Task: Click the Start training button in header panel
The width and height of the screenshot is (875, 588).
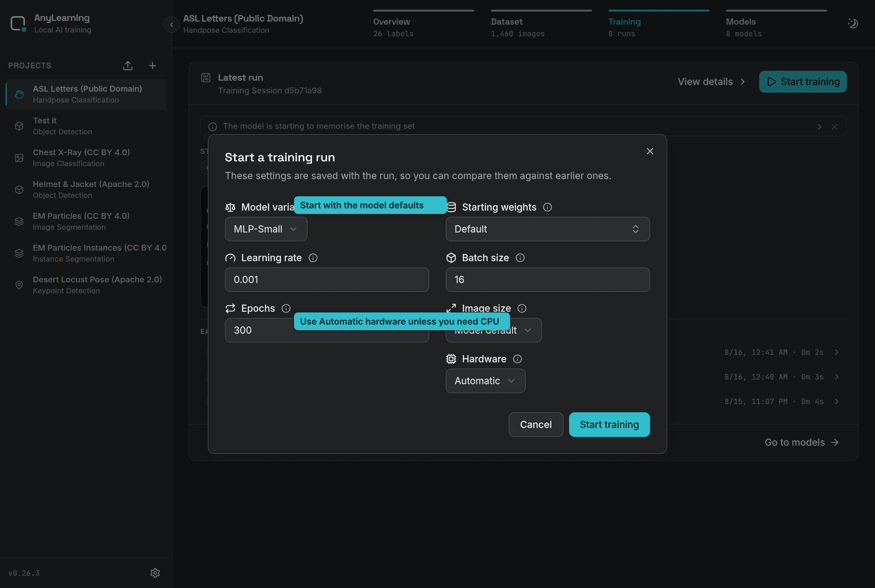Action: pyautogui.click(x=803, y=81)
